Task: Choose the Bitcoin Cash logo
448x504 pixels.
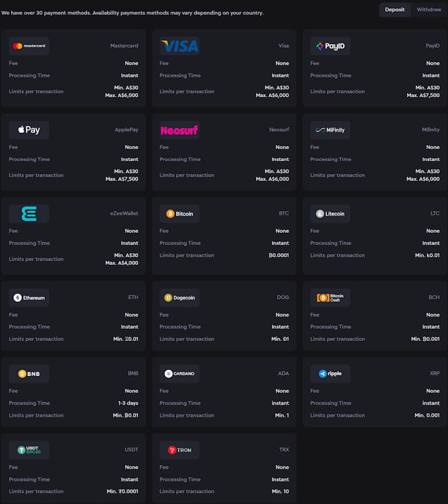Action: click(x=330, y=297)
